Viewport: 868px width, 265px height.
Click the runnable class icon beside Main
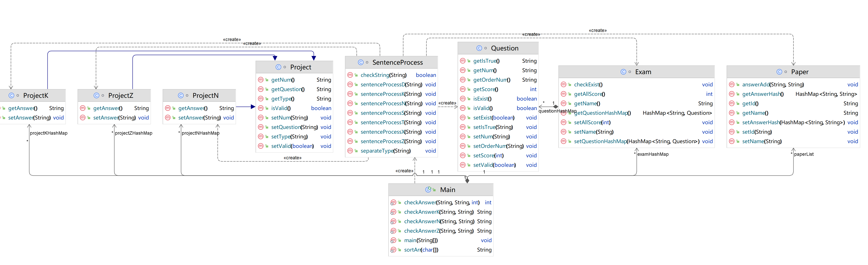point(428,190)
